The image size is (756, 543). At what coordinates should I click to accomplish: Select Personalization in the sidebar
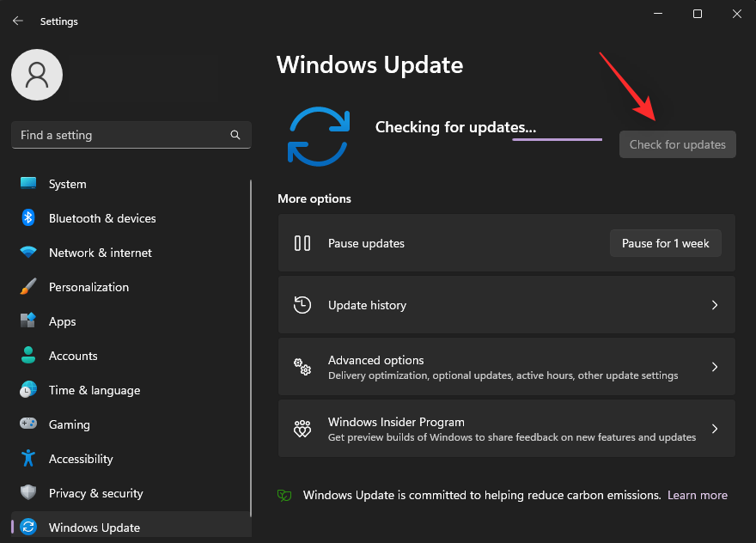tap(131, 287)
